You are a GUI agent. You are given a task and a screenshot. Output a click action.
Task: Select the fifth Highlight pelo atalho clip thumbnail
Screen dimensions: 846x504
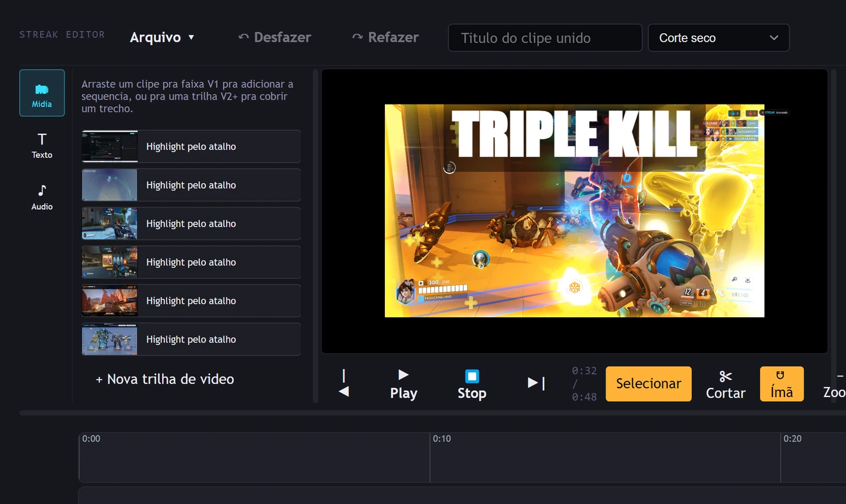point(109,301)
